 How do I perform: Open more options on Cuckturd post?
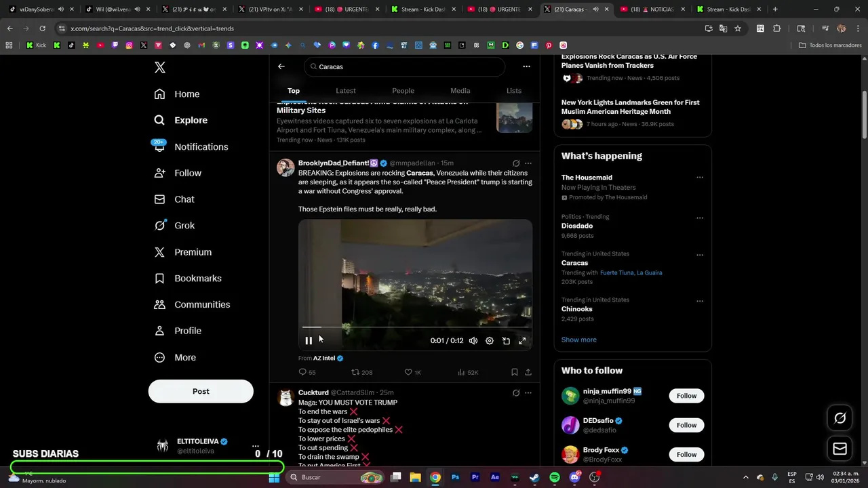click(x=528, y=392)
